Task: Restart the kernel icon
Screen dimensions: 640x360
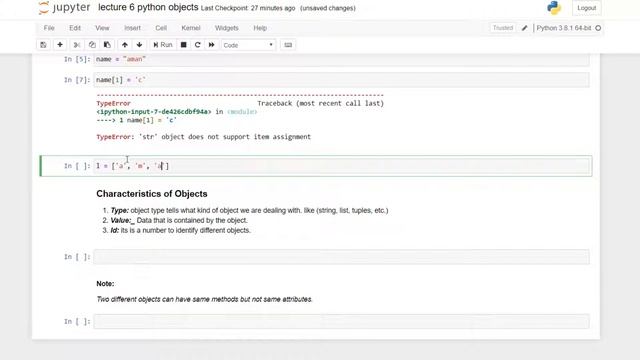Action: click(198, 45)
